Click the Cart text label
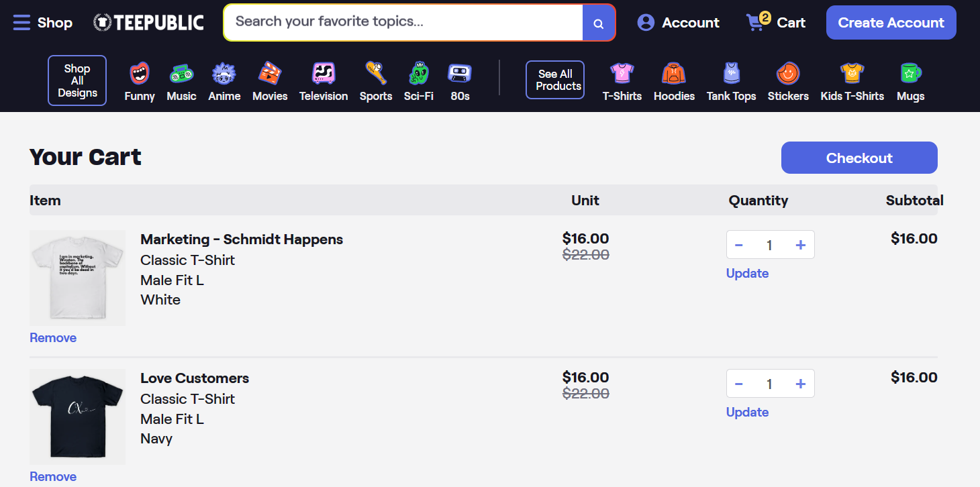 pos(791,23)
